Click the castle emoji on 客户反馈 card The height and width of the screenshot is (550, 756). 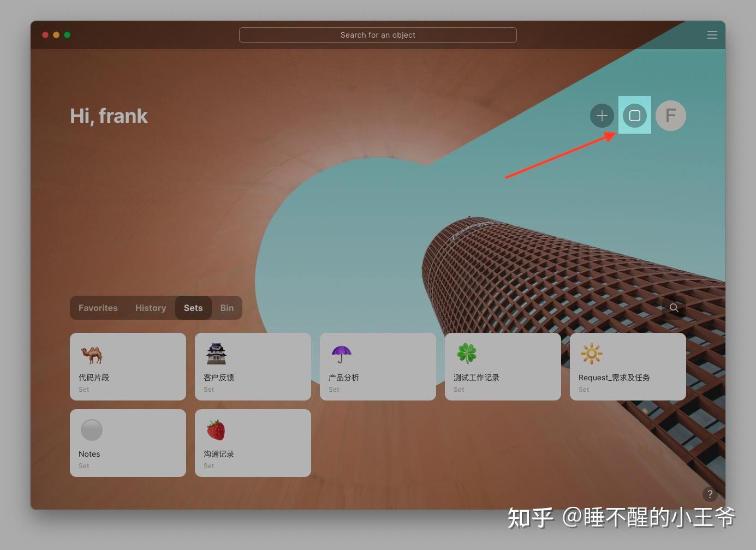click(x=217, y=354)
